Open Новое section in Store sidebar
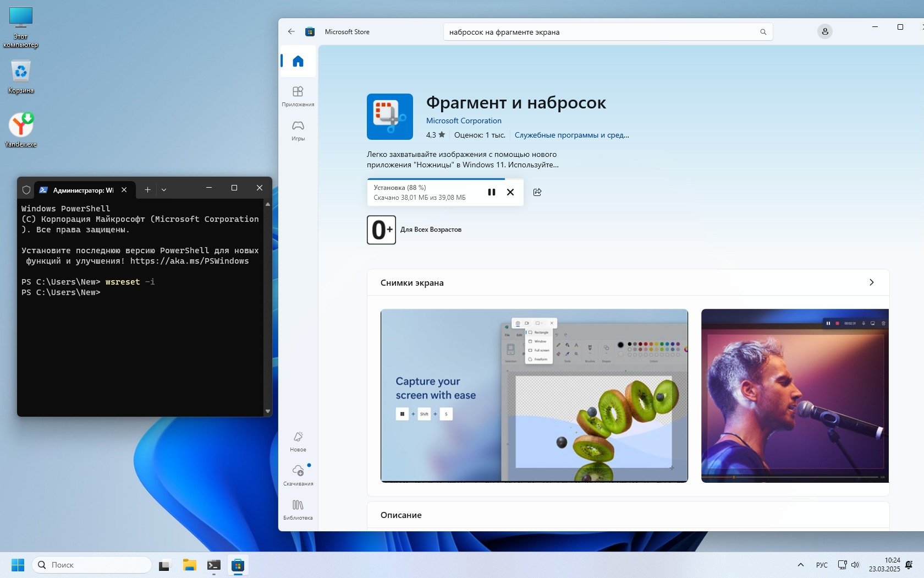924x578 pixels. (298, 441)
